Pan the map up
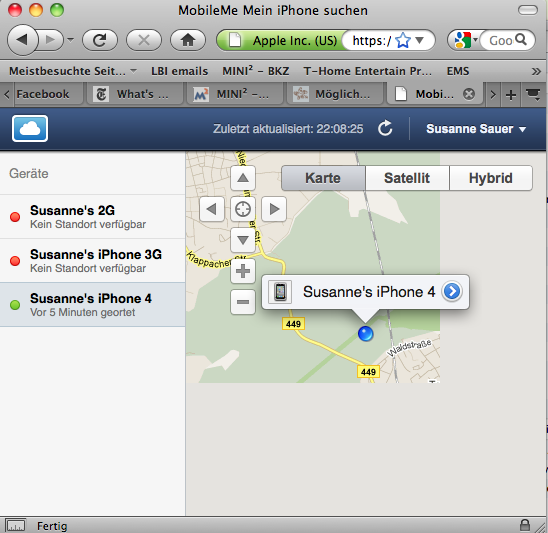Viewport: 548px width, 533px height. [x=243, y=178]
